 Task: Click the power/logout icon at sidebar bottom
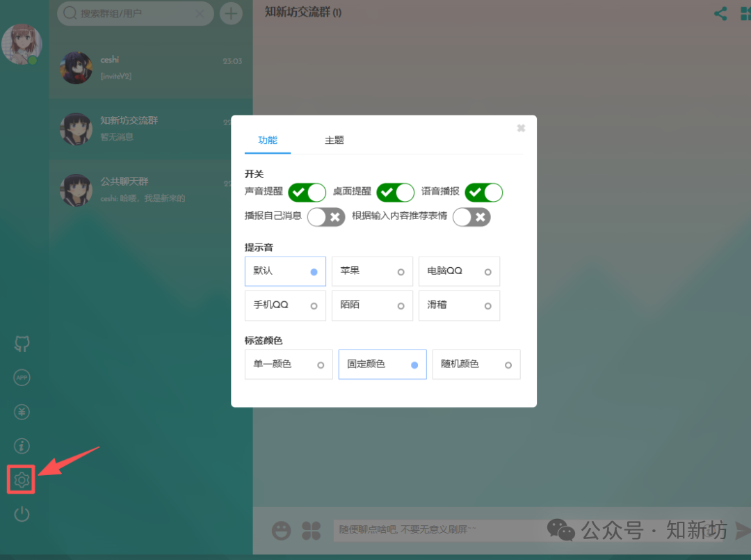22,514
